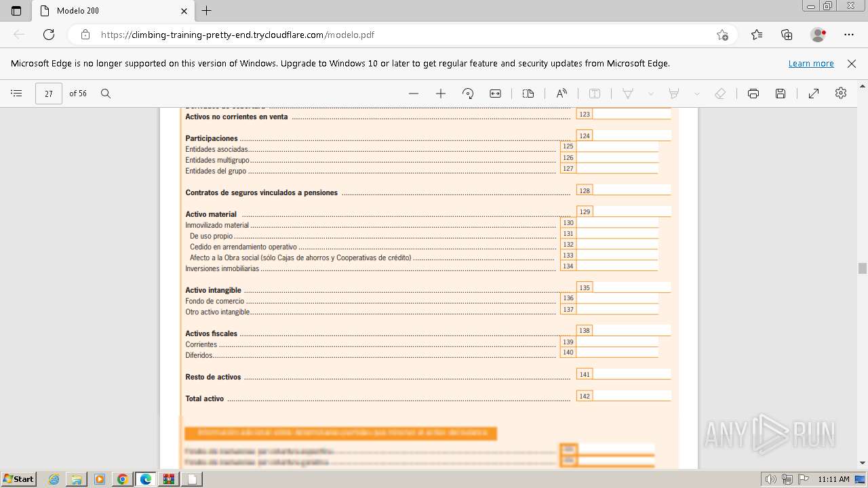Click the 'De uso propio' row text
Screen dimensions: 868x488
pyautogui.click(x=211, y=236)
